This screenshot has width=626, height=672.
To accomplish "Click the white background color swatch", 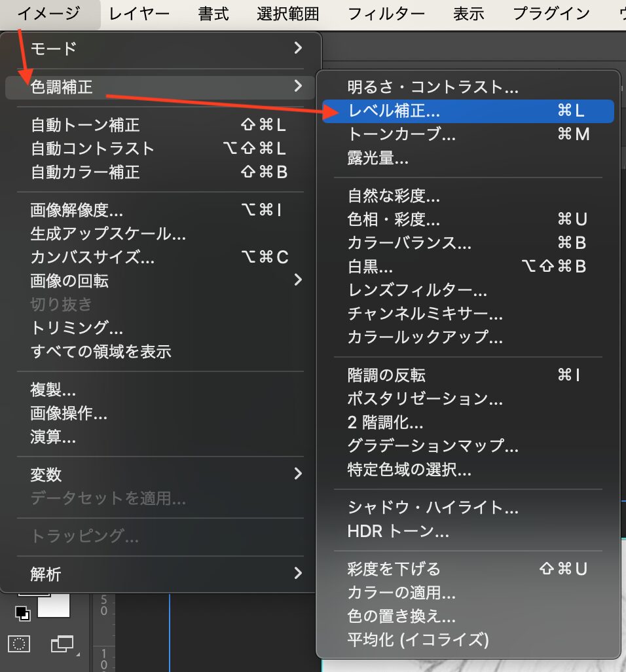I will (54, 607).
